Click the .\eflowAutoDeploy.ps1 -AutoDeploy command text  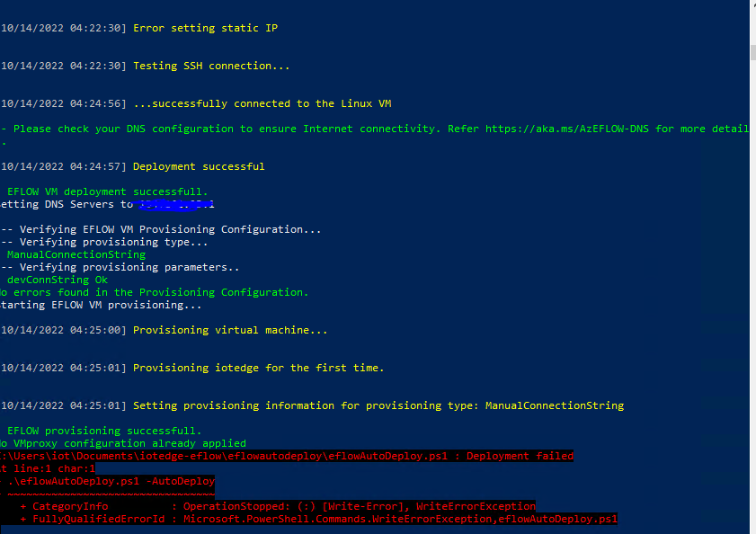click(110, 481)
